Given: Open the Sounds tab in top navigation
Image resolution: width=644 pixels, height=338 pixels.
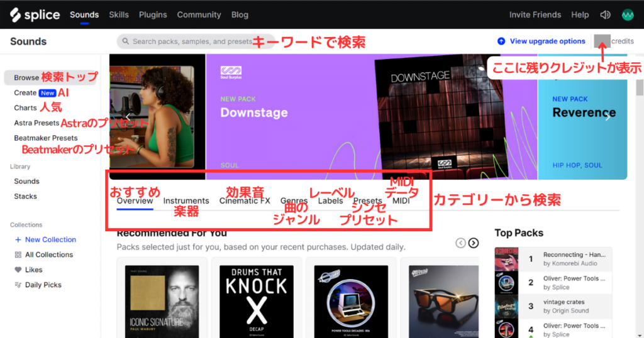Looking at the screenshot, I should pos(84,15).
